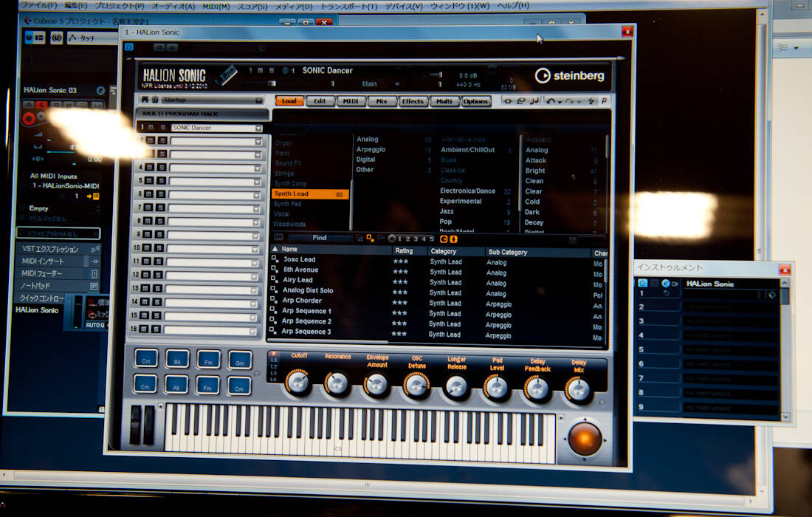Switch to the MIDI tab in HALion Sonic
The image size is (812, 517).
coord(351,101)
